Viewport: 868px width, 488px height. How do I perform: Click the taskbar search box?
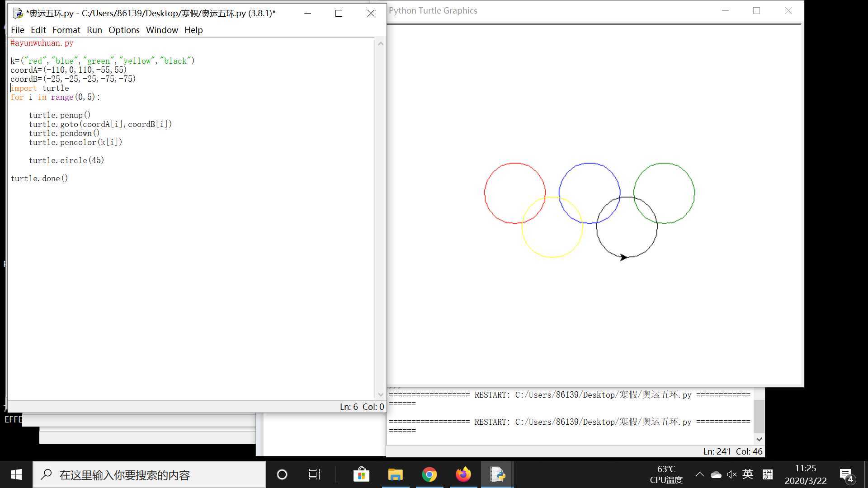click(149, 474)
